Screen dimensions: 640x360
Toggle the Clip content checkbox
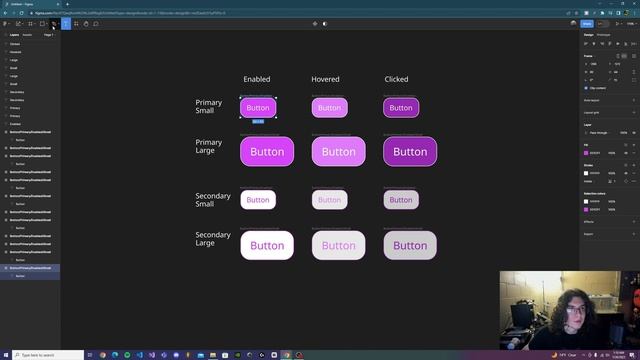point(586,88)
